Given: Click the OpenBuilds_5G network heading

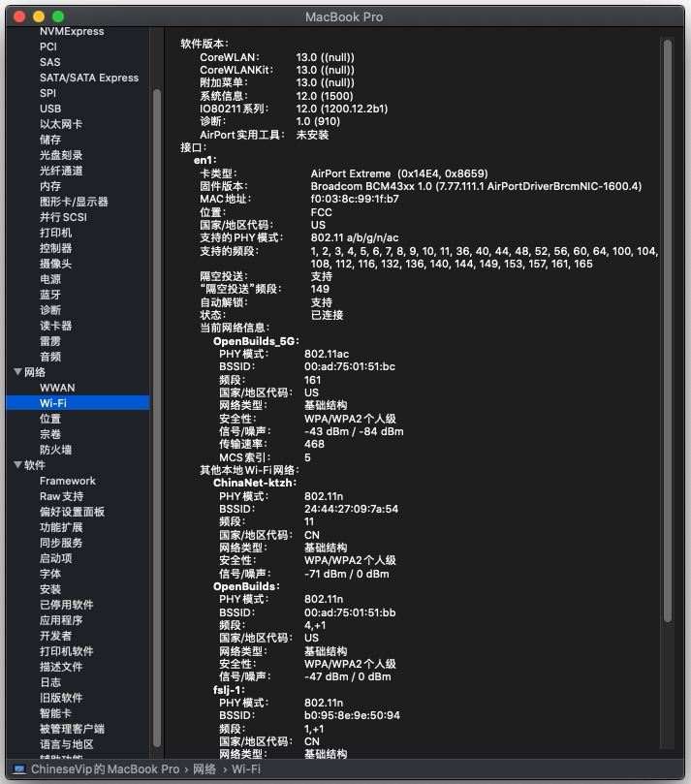Looking at the screenshot, I should click(256, 341).
